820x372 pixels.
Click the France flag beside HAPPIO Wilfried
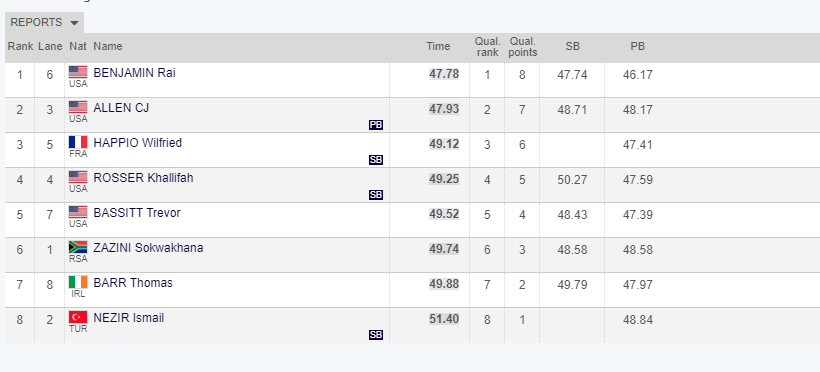78,142
